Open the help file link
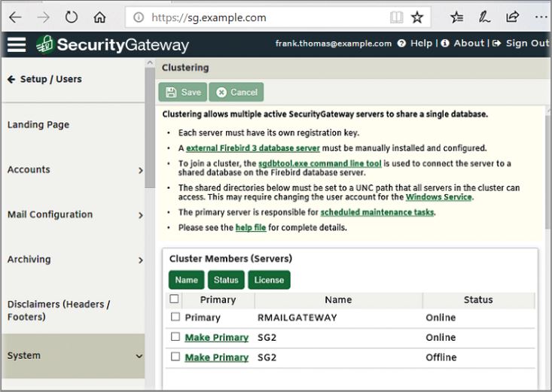 pos(251,228)
